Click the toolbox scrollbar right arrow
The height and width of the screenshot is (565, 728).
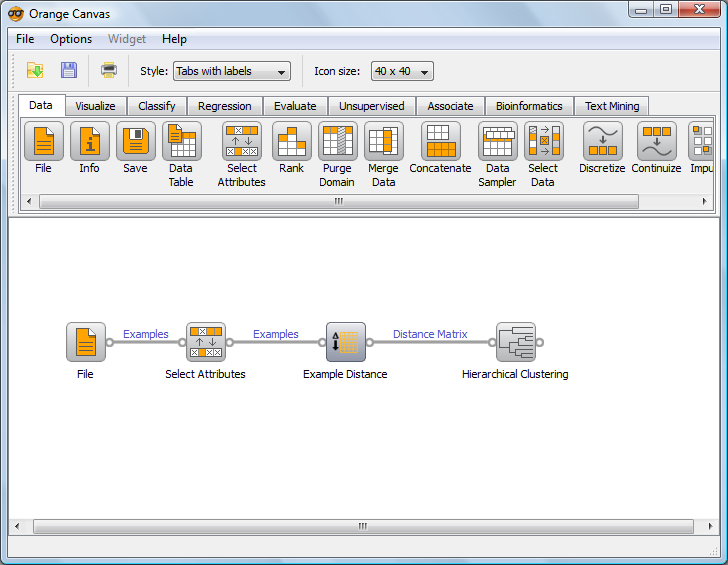[704, 201]
